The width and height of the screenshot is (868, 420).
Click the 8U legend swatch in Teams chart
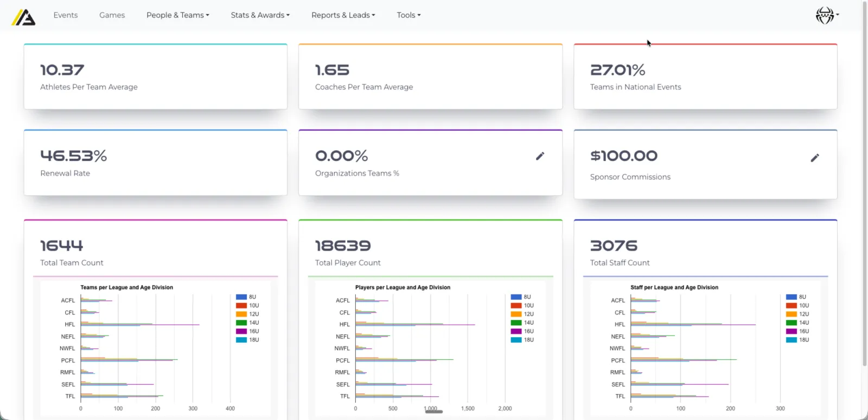tap(241, 297)
